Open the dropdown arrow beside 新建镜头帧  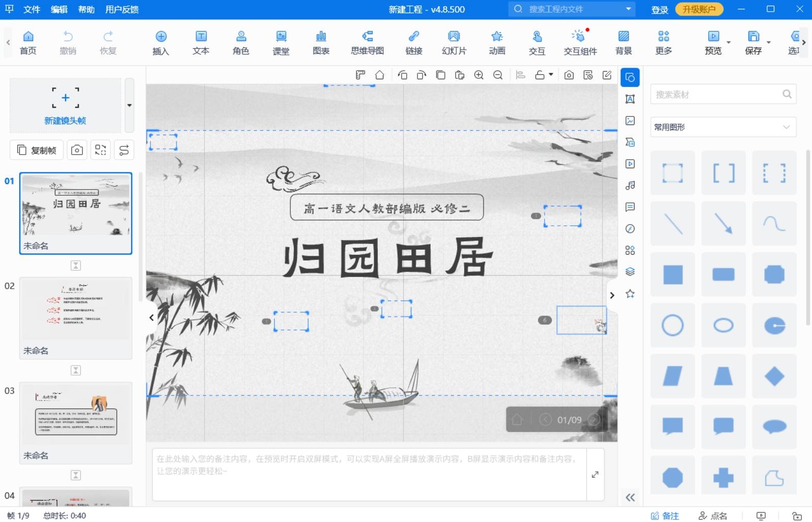click(129, 105)
